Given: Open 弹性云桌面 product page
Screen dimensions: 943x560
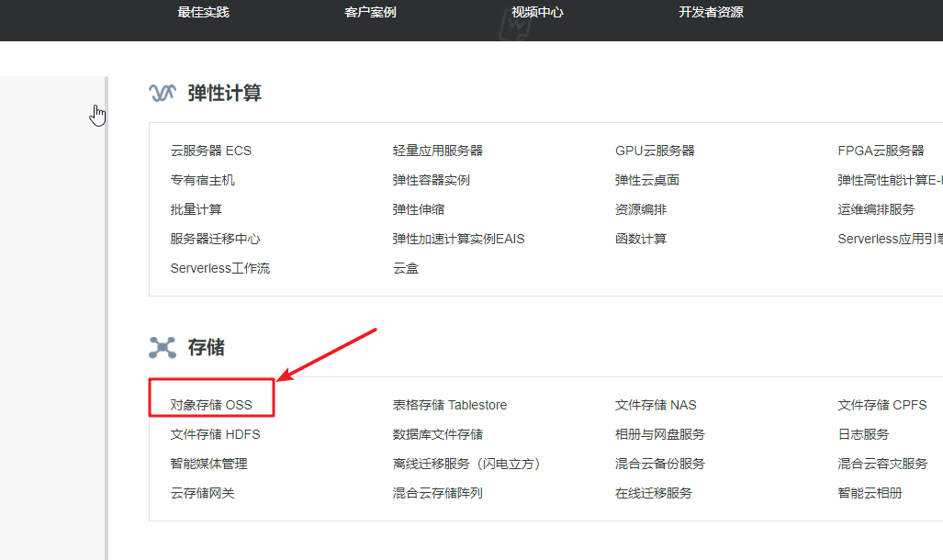Looking at the screenshot, I should [x=647, y=181].
